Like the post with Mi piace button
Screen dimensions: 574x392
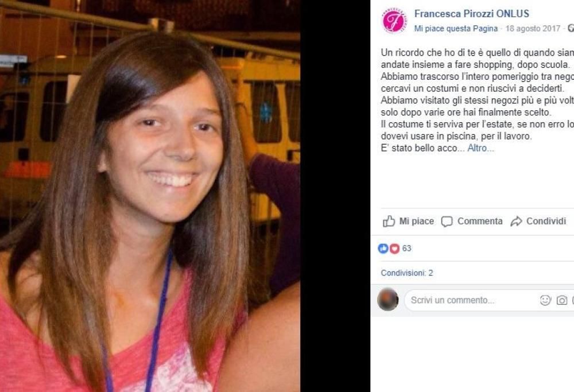click(408, 222)
